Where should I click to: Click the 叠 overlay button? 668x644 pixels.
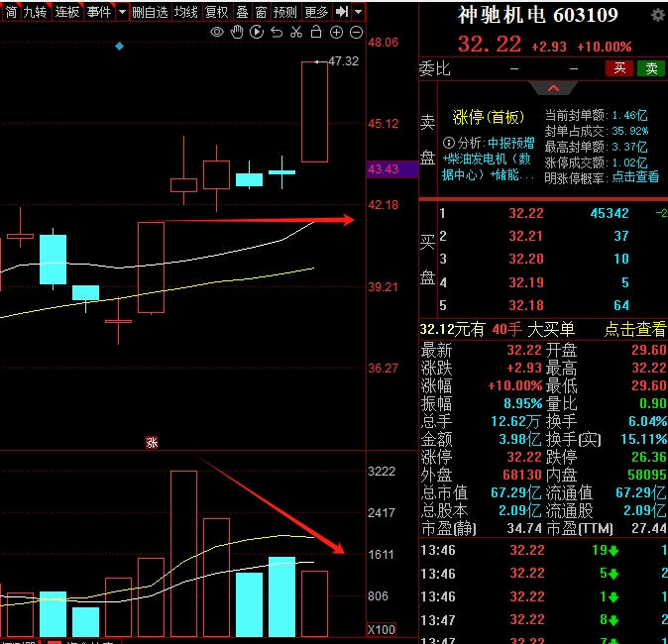pyautogui.click(x=243, y=12)
